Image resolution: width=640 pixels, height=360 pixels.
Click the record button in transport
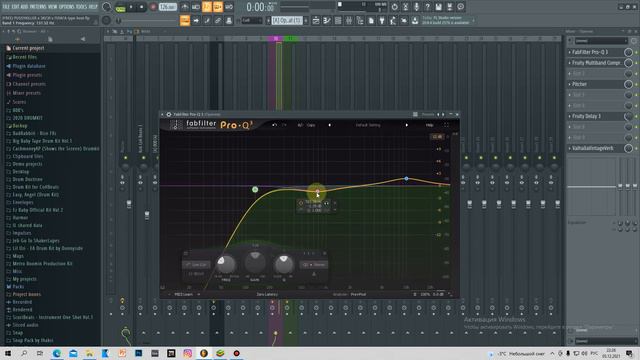tap(153, 7)
